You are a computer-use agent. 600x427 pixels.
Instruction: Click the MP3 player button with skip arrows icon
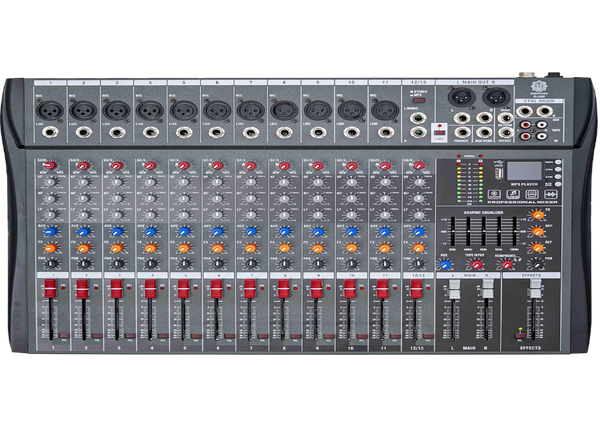(551, 194)
